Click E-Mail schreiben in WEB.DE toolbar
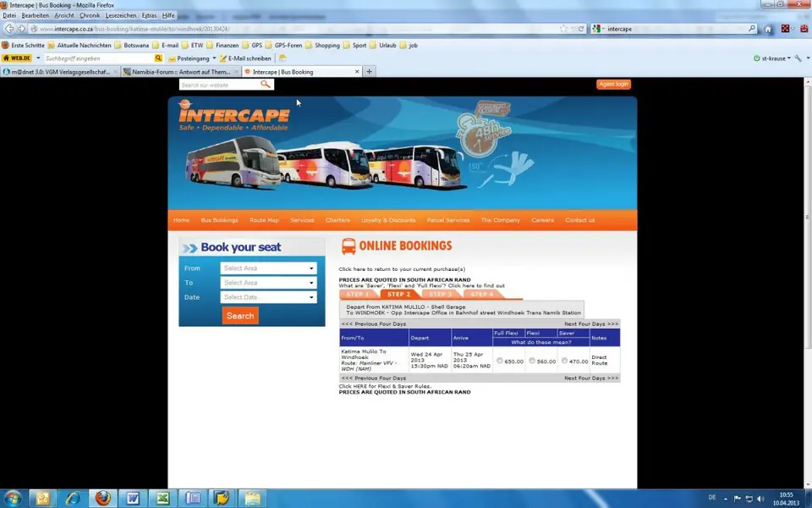This screenshot has height=508, width=812. pyautogui.click(x=245, y=58)
